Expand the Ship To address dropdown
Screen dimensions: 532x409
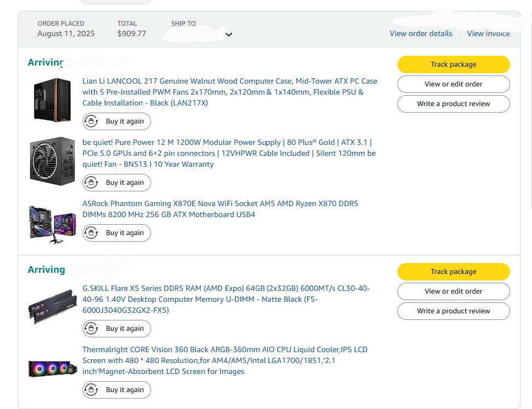point(229,34)
